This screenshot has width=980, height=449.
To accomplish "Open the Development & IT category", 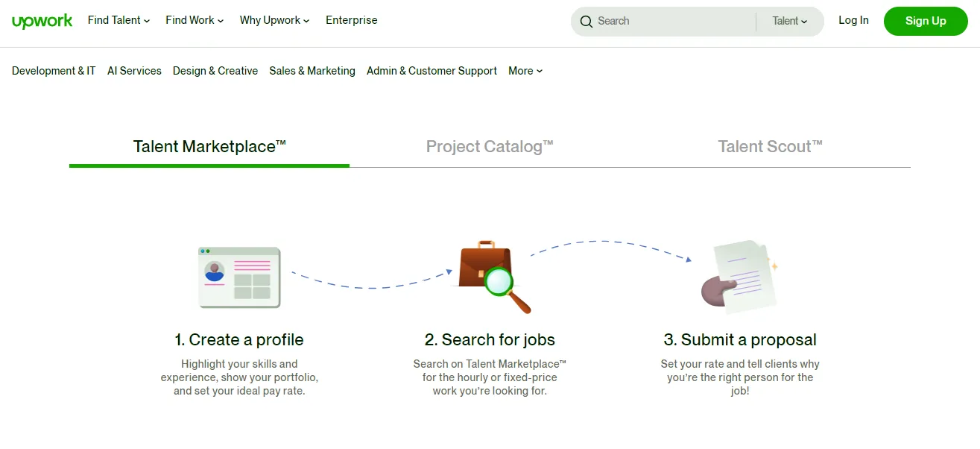I will pos(54,71).
